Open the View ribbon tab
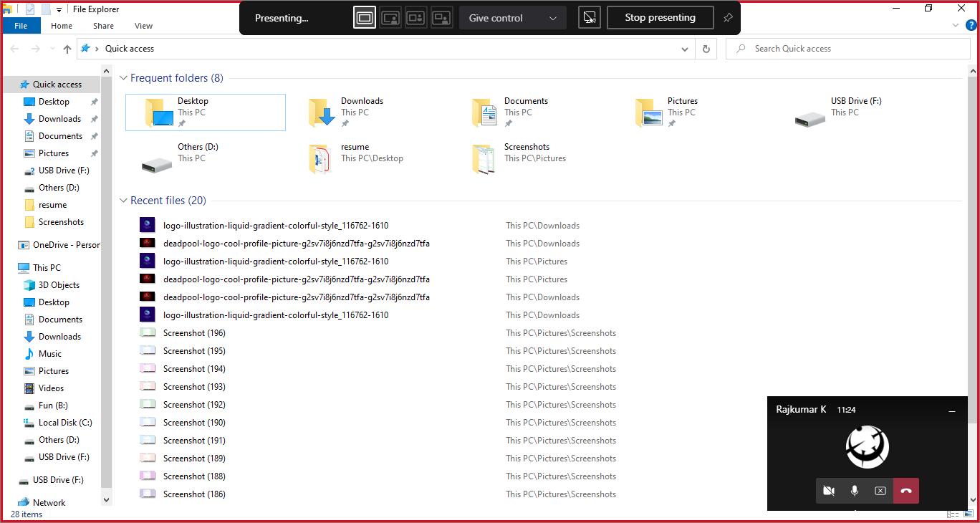980x523 pixels. pos(144,26)
